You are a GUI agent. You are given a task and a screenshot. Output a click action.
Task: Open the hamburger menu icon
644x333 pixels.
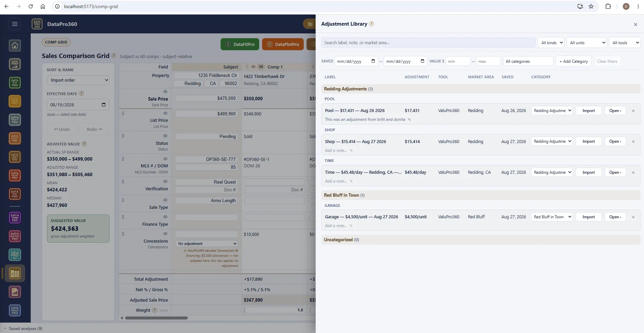(x=14, y=24)
